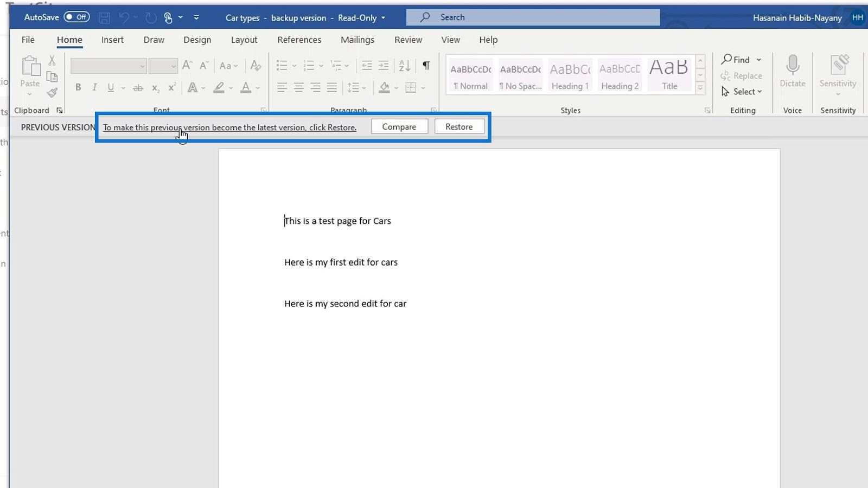The height and width of the screenshot is (488, 868).
Task: Toggle Italic formatting
Action: pos(94,87)
